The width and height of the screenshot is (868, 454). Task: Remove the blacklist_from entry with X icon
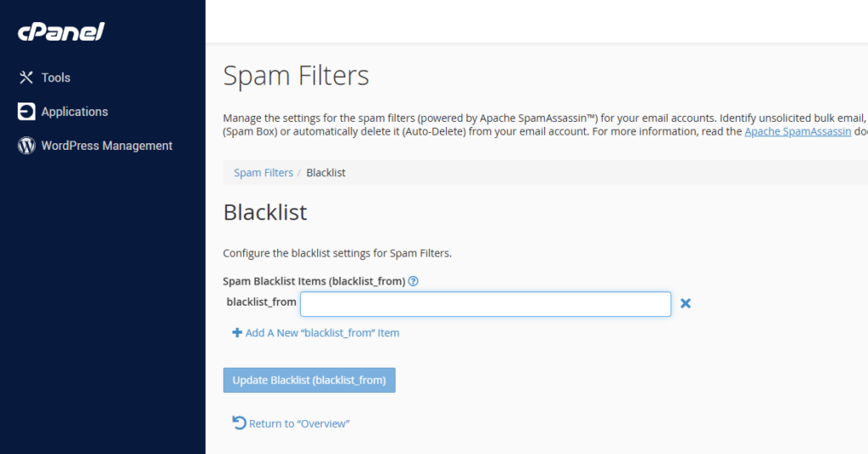coord(686,303)
